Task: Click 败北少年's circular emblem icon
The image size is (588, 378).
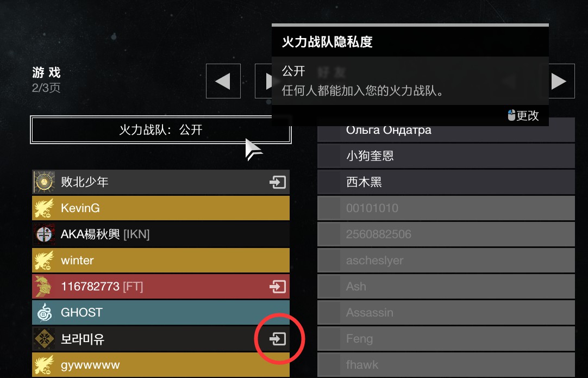Action: point(44,182)
